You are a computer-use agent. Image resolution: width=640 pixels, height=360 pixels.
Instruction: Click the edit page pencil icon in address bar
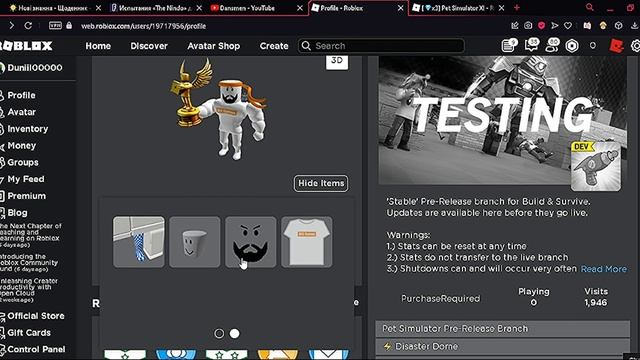[x=515, y=26]
